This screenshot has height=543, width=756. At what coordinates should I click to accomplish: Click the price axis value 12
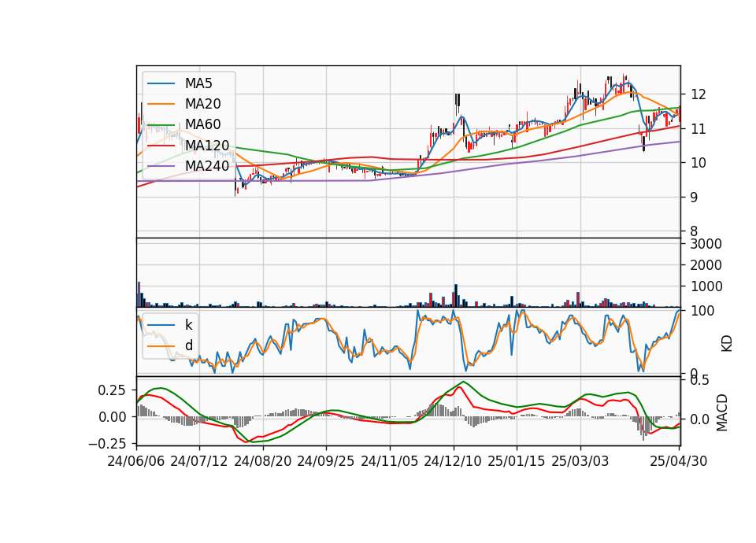699,94
